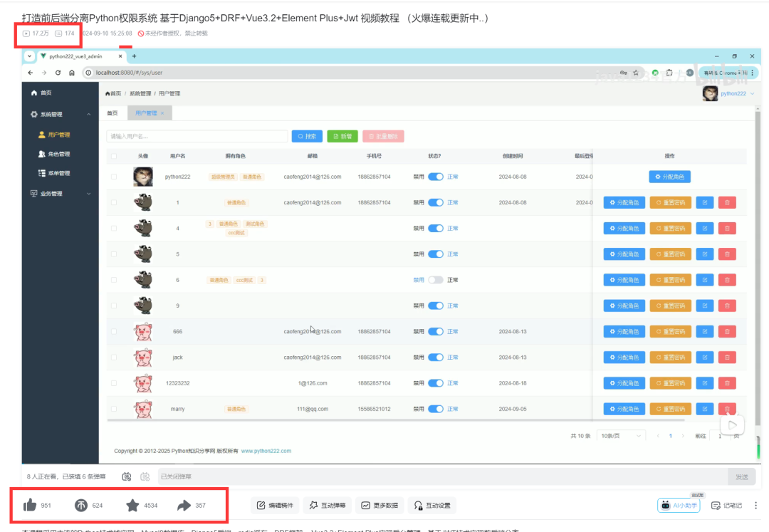The image size is (769, 532).
Task: Click edit icon in row for user 9
Action: coord(705,306)
